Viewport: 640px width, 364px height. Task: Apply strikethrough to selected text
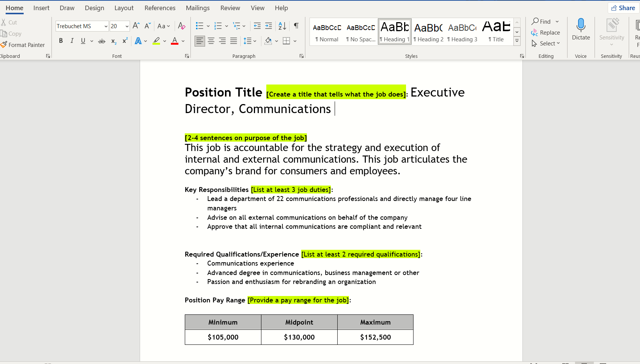(x=101, y=41)
